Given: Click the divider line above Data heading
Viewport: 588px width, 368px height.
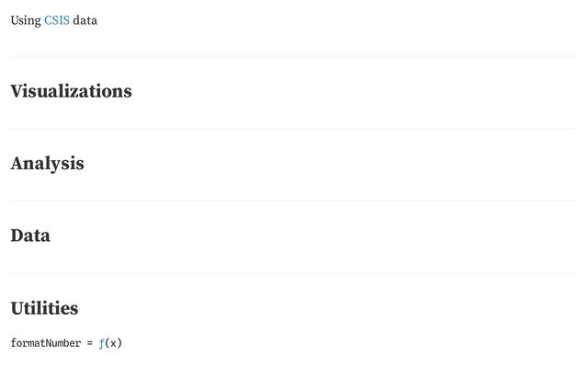Looking at the screenshot, I should (294, 201).
